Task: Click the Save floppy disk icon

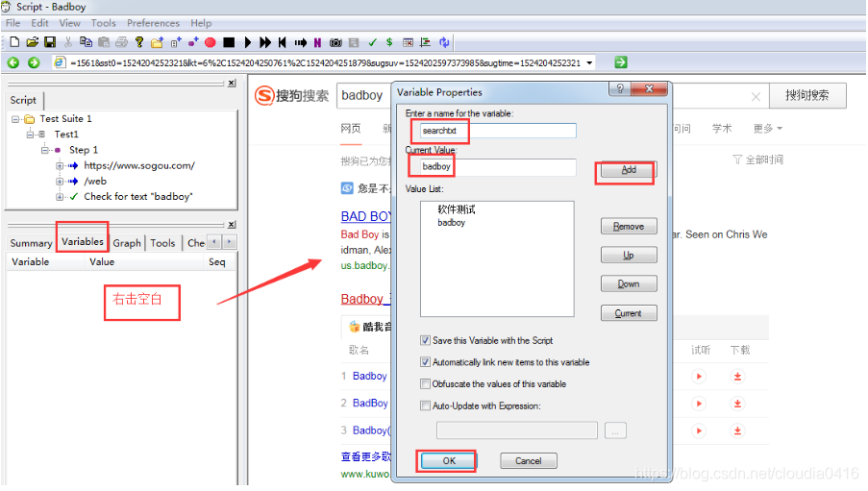Action: coord(50,42)
